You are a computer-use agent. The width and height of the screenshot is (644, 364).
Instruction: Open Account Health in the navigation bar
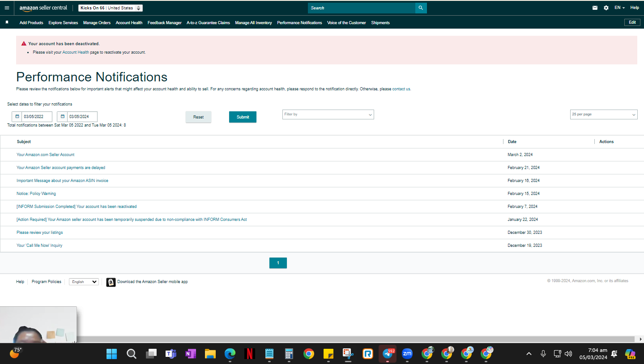[x=129, y=23]
